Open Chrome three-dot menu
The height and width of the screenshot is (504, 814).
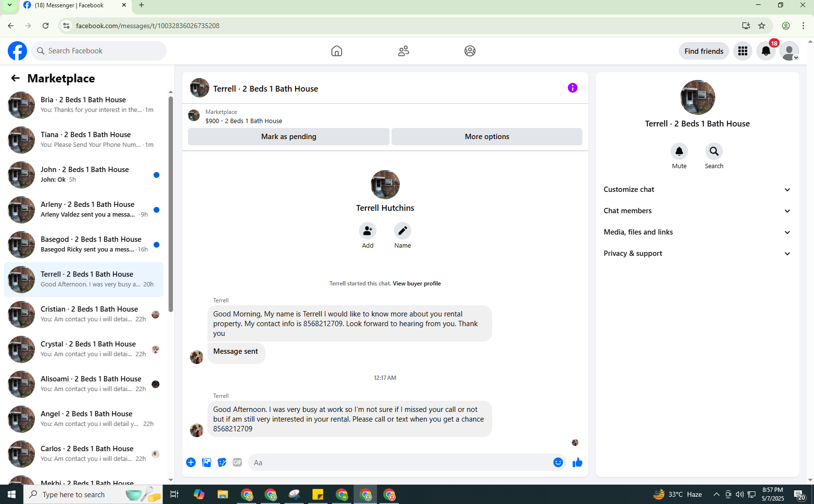(x=803, y=26)
